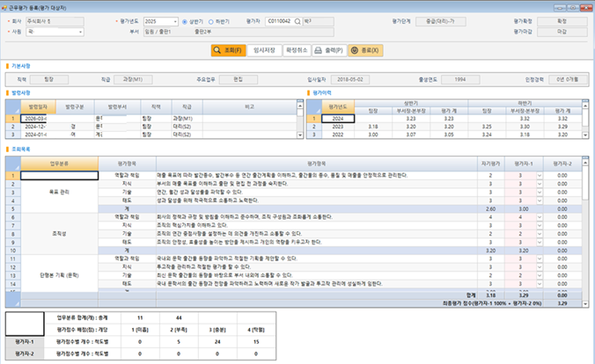Click the 확정취소 button
This screenshot has width=595, height=364.
click(297, 50)
